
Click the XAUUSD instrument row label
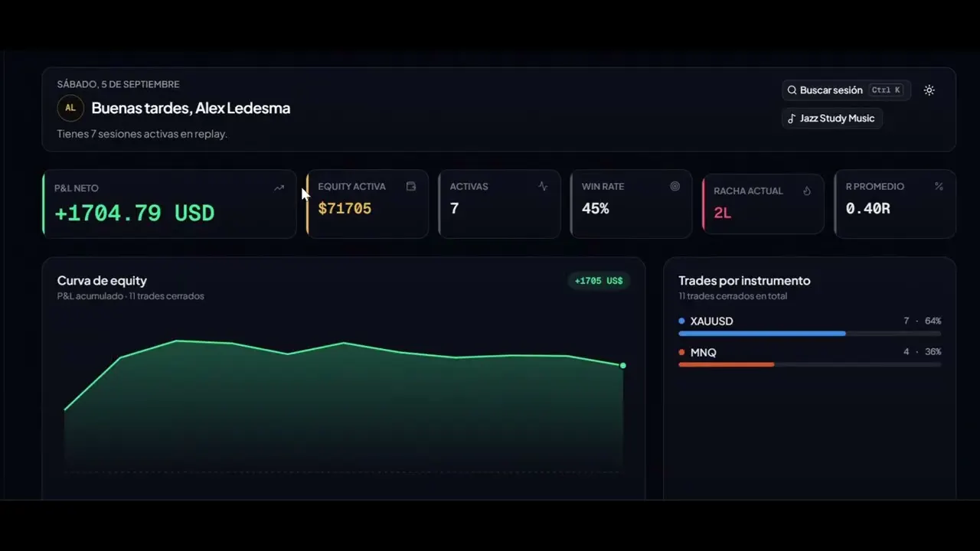point(711,321)
